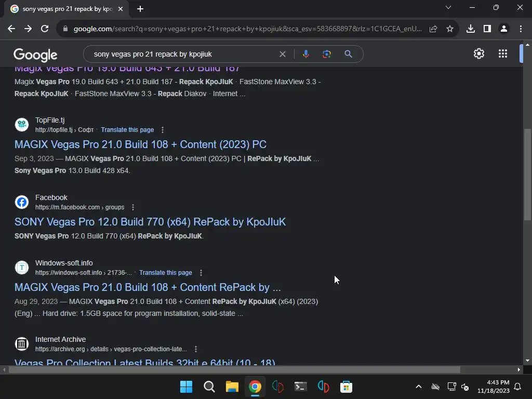Open more options for TopFile.tj result
532x399 pixels.
(163, 130)
